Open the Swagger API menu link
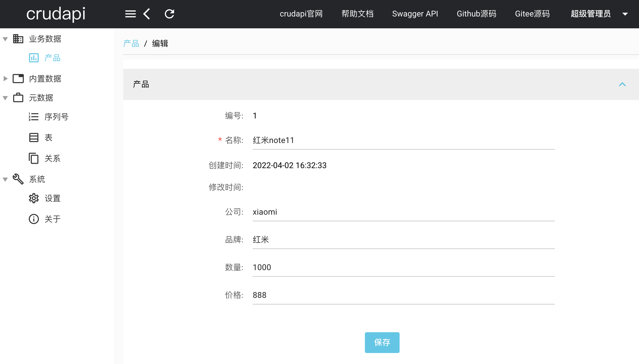This screenshot has height=364, width=639. tap(415, 14)
